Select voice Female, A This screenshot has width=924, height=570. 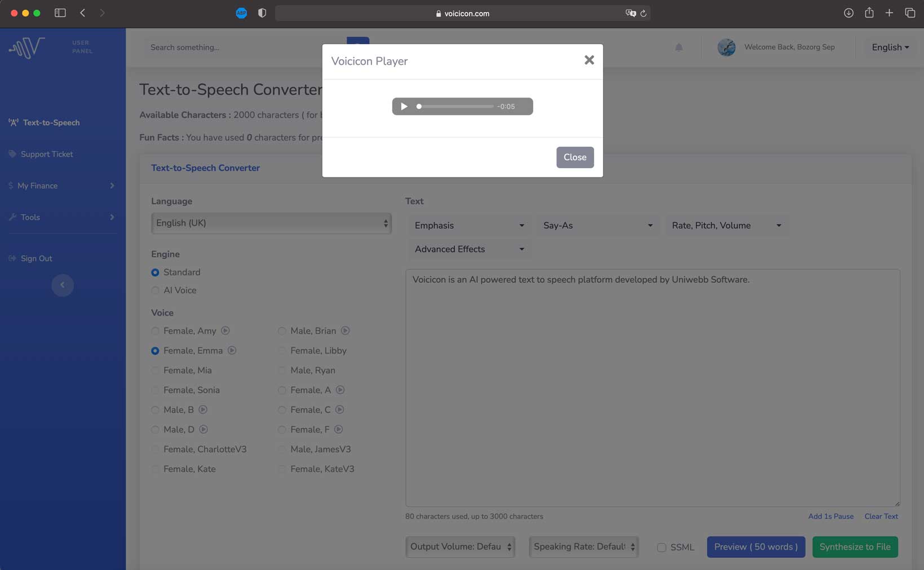pos(282,390)
